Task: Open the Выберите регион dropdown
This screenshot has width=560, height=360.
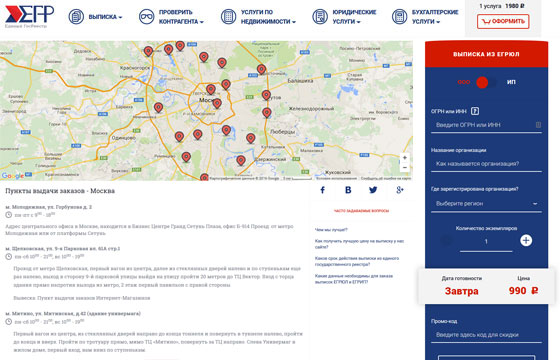Action: (x=486, y=204)
